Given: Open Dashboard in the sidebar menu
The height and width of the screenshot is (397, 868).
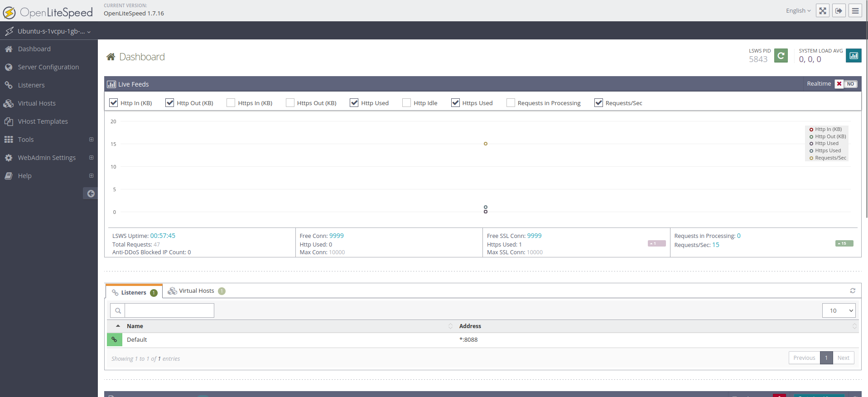Looking at the screenshot, I should (34, 49).
